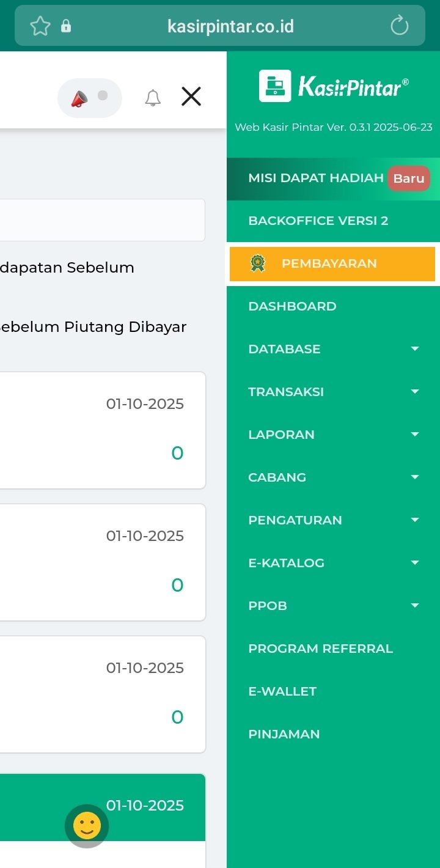Open the Dashboard menu item
The width and height of the screenshot is (440, 868).
pyautogui.click(x=292, y=306)
